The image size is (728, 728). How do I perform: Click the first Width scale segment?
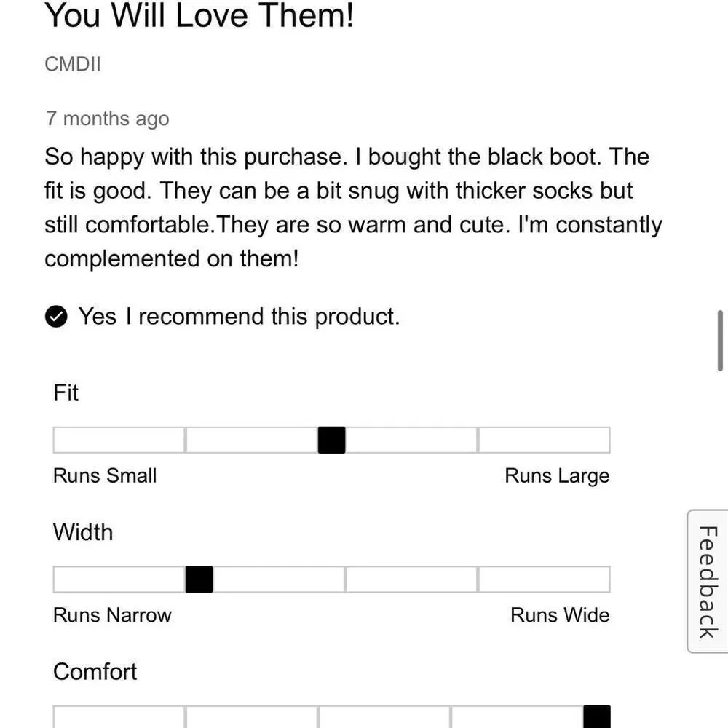tap(119, 579)
